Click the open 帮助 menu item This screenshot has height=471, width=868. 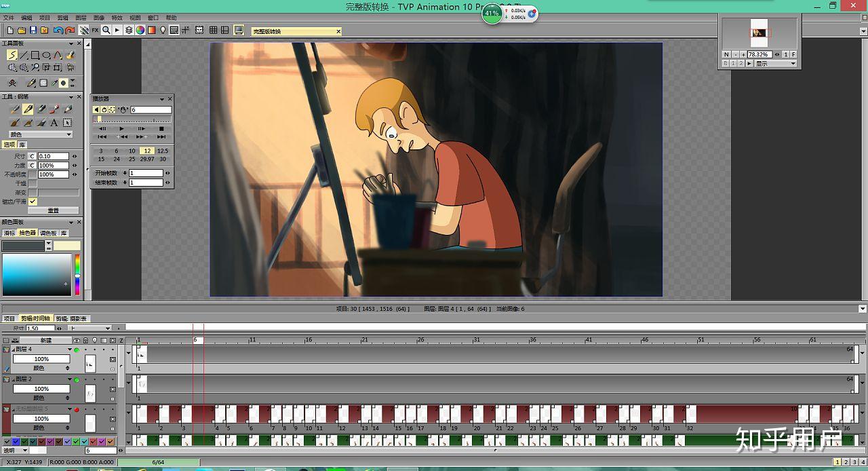pos(171,18)
